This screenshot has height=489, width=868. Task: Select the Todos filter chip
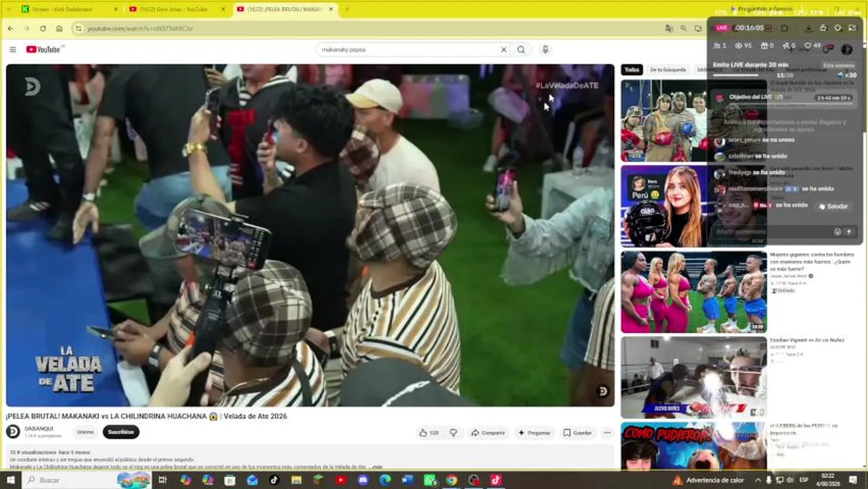coord(632,69)
